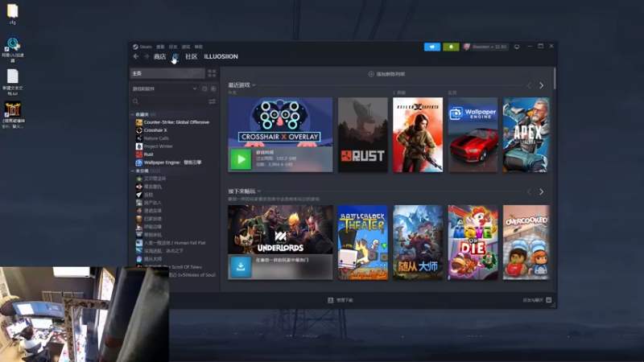This screenshot has width=644, height=362.
Task: Open the games and software filter dropdown
Action: (164, 88)
